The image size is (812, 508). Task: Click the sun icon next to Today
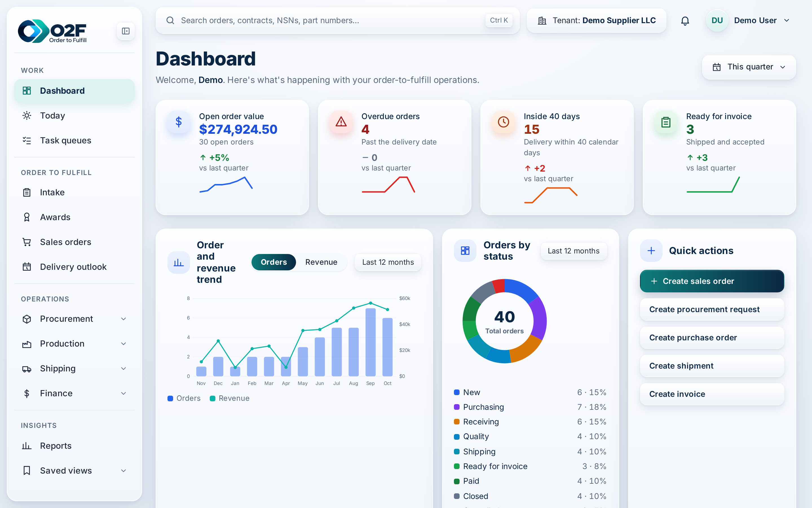point(27,116)
